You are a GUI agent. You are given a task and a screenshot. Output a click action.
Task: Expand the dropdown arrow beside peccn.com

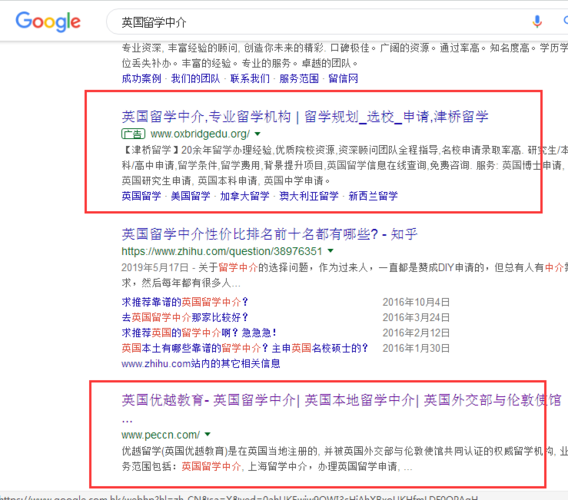(208, 434)
